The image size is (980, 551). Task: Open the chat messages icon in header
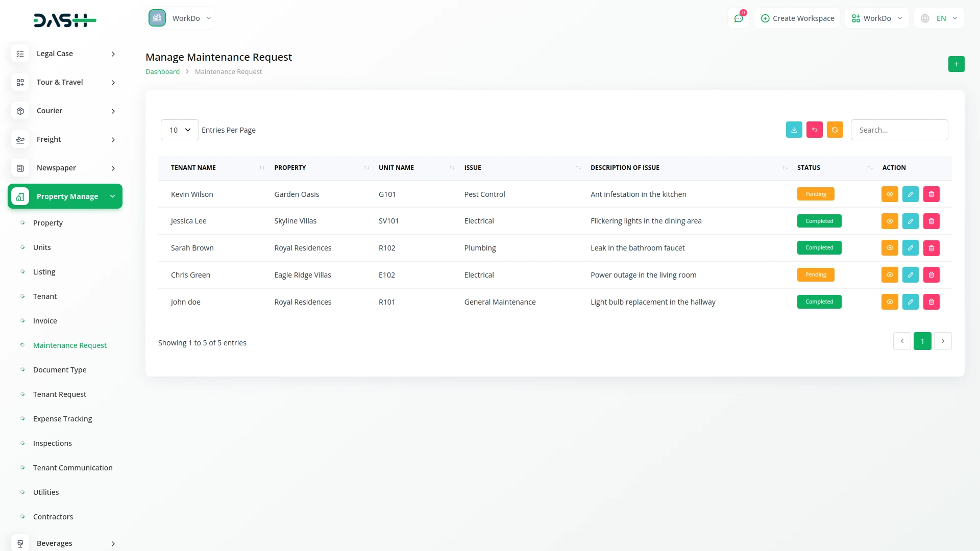coord(738,18)
